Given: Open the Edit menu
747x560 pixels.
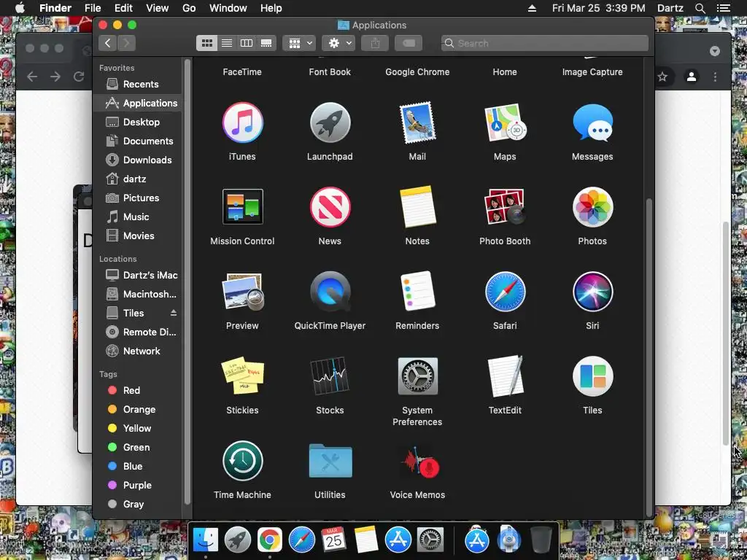Looking at the screenshot, I should (x=123, y=8).
